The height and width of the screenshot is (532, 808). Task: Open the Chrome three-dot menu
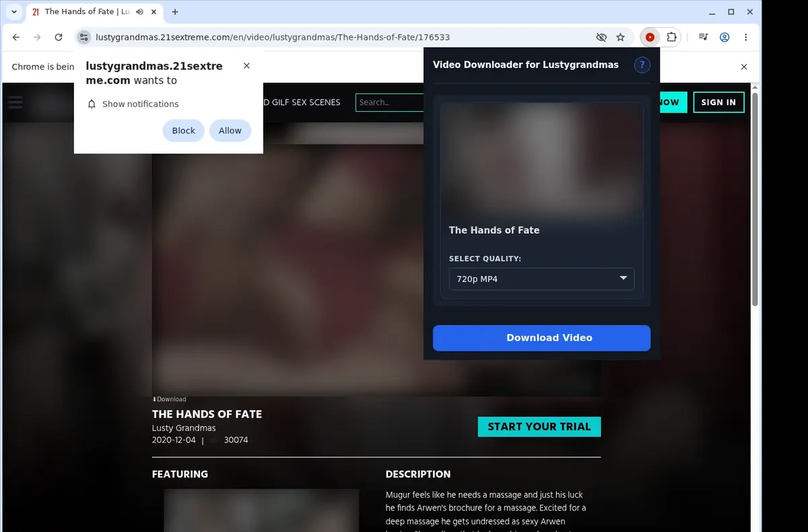point(746,37)
